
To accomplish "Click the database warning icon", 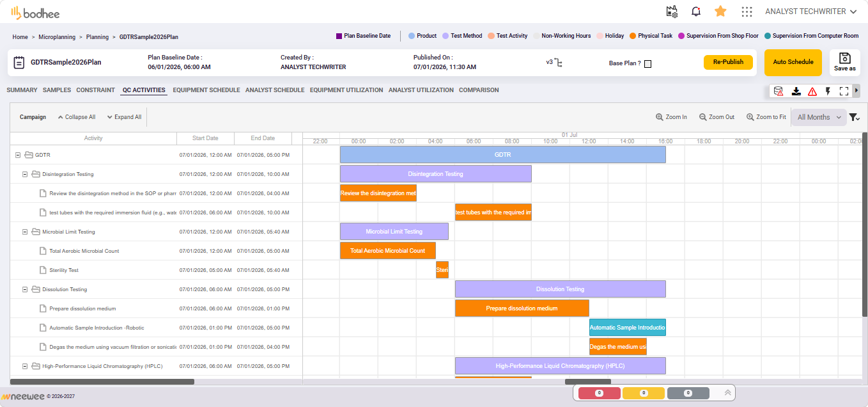I will point(779,91).
